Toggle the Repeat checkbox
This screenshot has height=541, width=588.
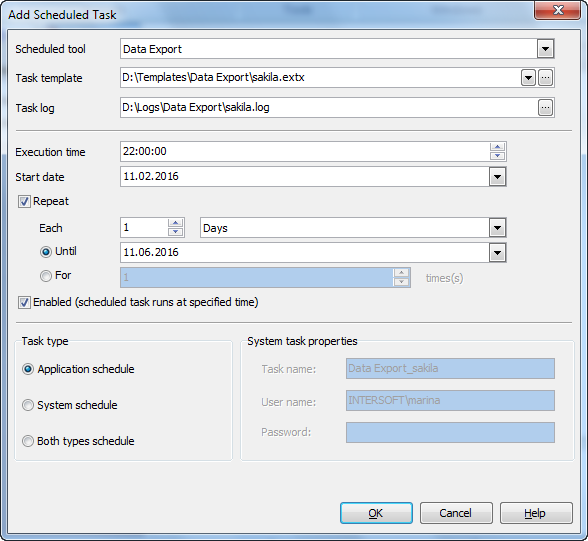(x=24, y=202)
